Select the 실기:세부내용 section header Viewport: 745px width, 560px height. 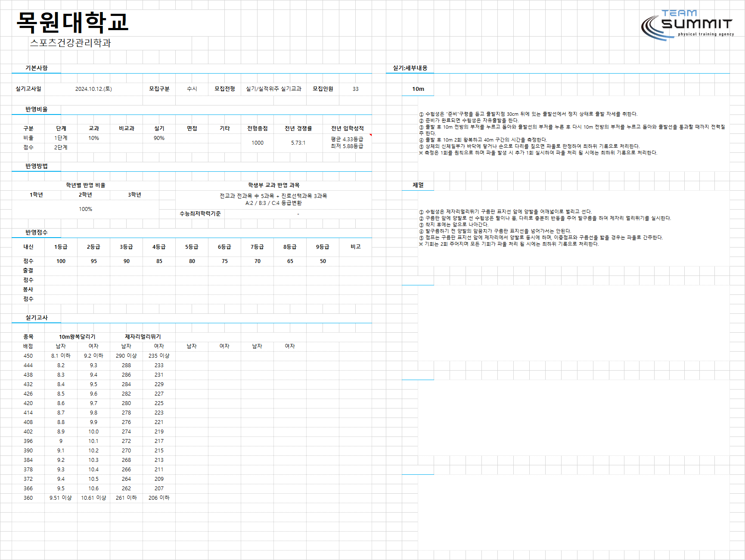[410, 68]
